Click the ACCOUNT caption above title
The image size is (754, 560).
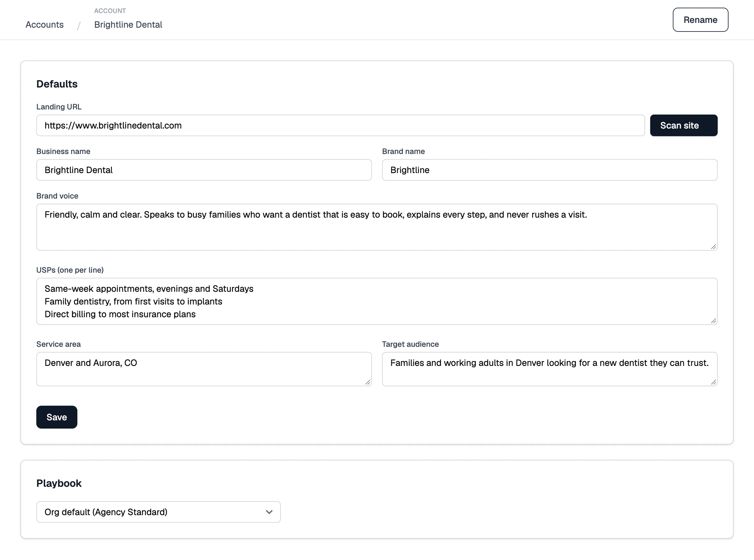click(110, 11)
